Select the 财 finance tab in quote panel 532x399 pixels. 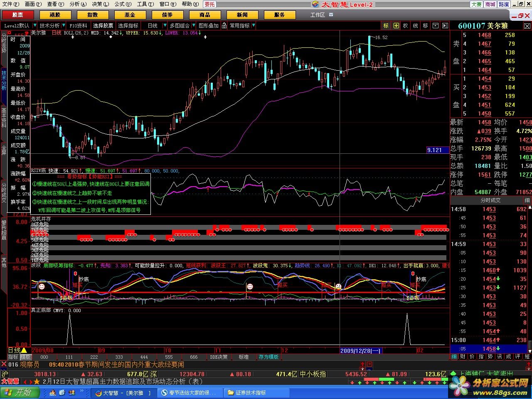(x=463, y=357)
